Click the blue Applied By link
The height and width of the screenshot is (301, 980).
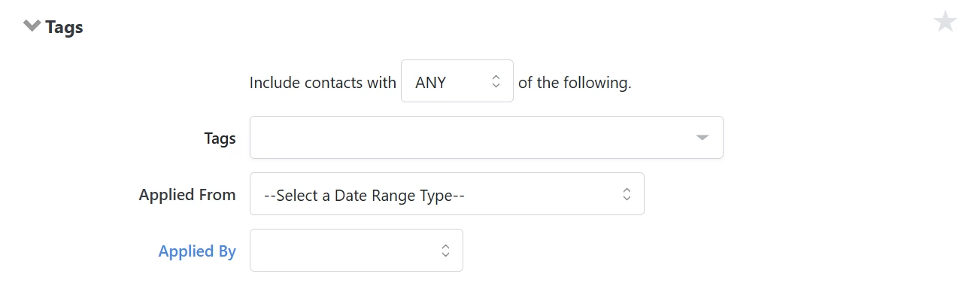click(x=197, y=251)
